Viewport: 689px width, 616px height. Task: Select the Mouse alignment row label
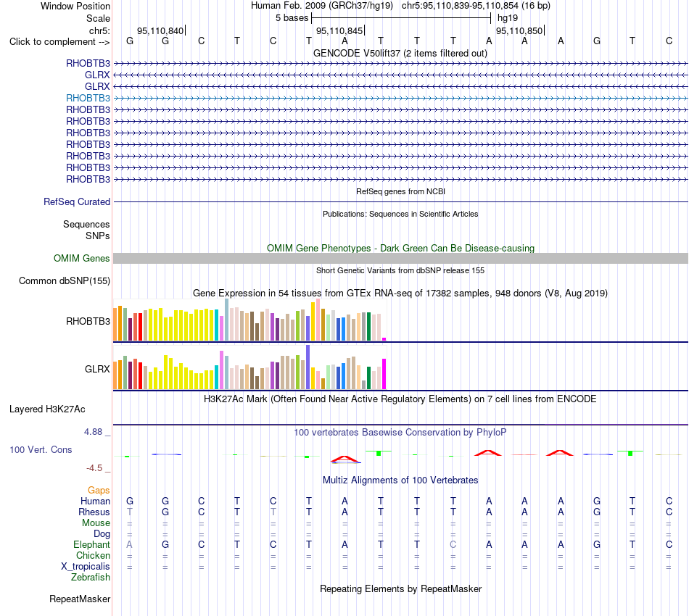96,523
